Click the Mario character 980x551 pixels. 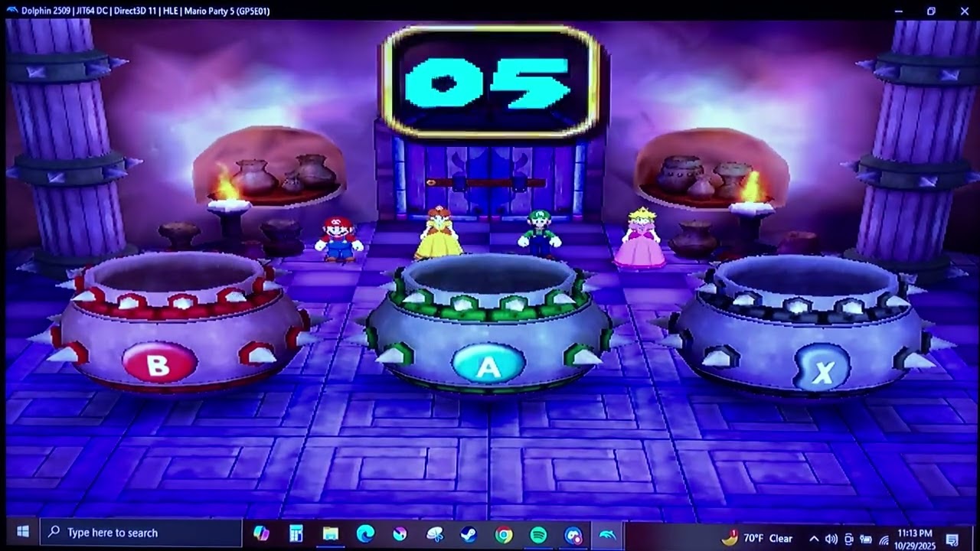click(x=339, y=239)
